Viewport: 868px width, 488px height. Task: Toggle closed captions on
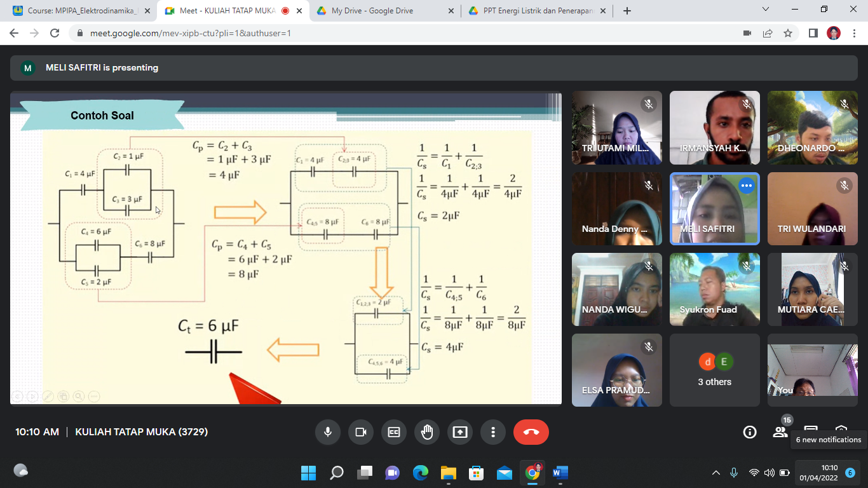coord(394,432)
